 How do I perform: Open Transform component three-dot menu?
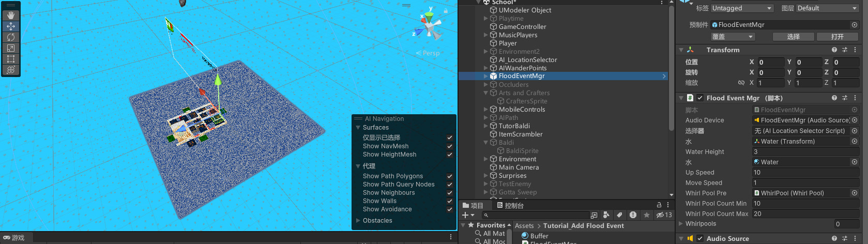coord(855,50)
